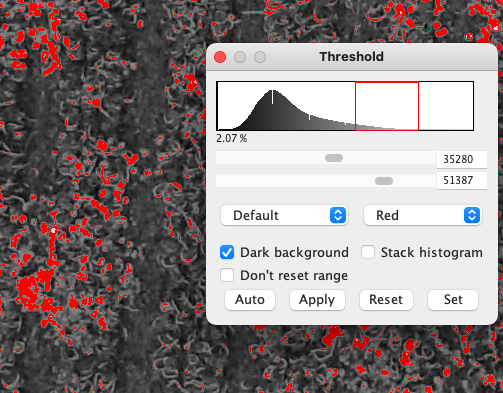The image size is (503, 393).
Task: Enable Don't reset range option
Action: tap(227, 275)
